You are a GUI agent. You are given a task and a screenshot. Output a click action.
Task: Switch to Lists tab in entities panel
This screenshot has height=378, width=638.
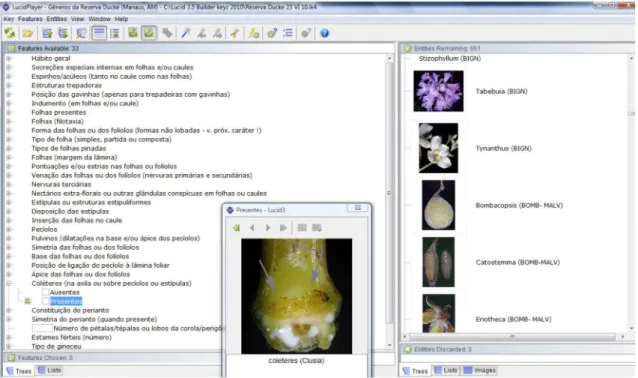tap(446, 370)
